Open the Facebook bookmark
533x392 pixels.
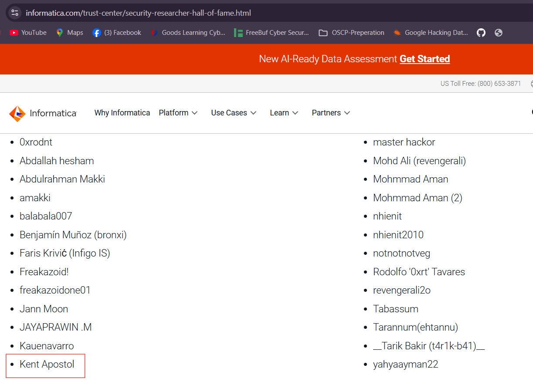(117, 33)
